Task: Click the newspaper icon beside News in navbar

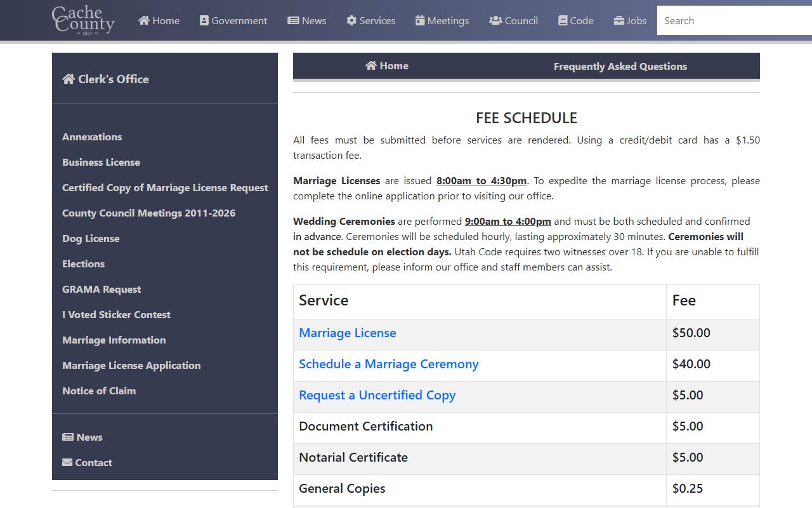Action: 293,20
